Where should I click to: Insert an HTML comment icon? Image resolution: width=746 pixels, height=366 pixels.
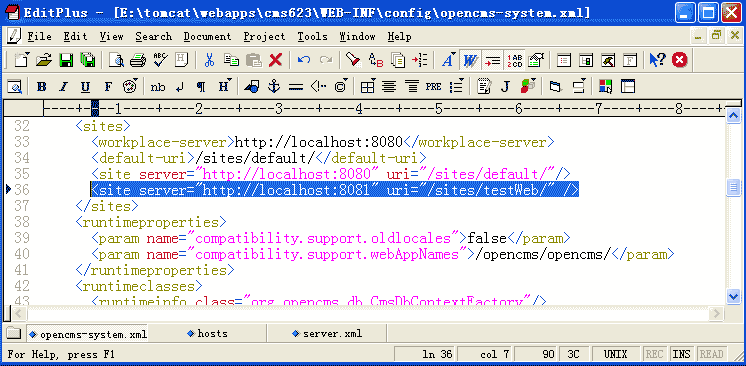(x=318, y=87)
